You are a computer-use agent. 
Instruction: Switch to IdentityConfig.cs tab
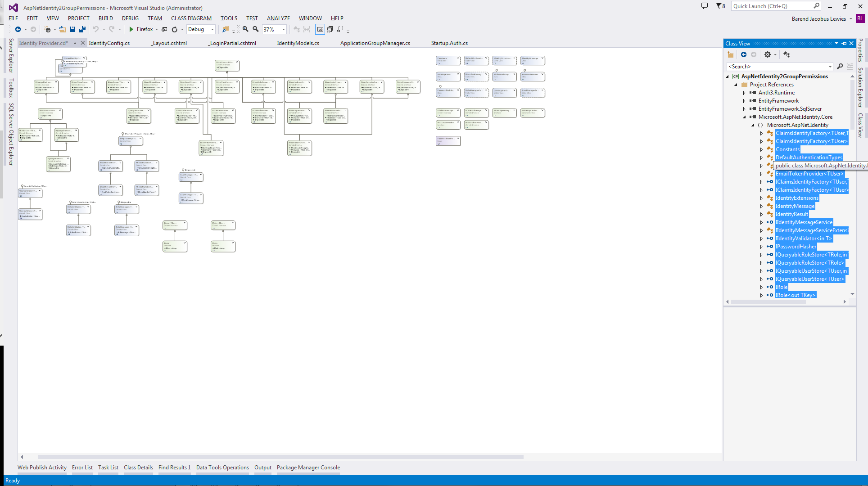click(109, 43)
